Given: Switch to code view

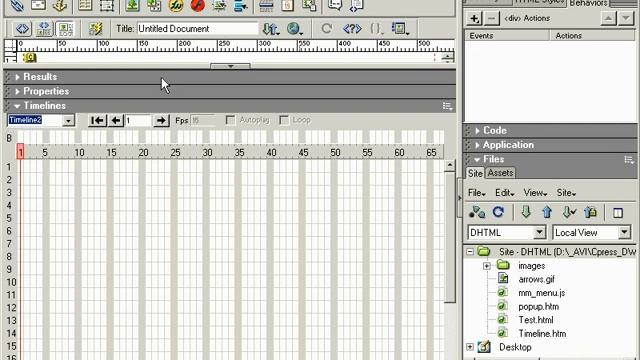Looking at the screenshot, I should point(22,29).
